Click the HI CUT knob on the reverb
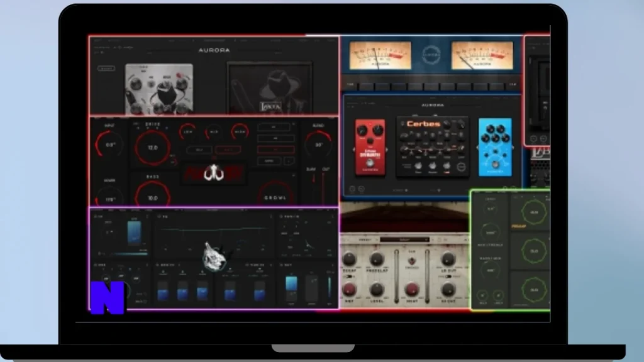The height and width of the screenshot is (362, 644). click(448, 290)
